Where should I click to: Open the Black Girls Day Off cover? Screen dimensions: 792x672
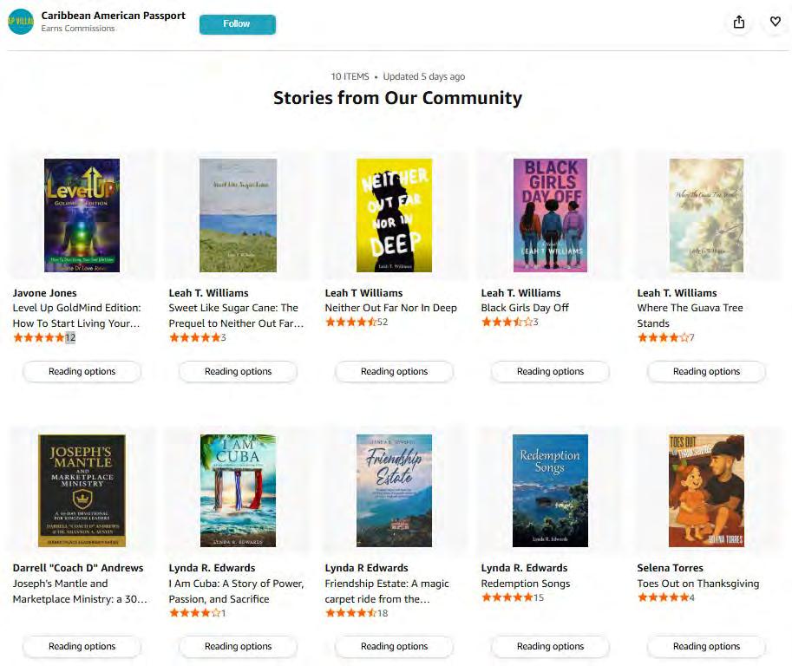point(550,215)
